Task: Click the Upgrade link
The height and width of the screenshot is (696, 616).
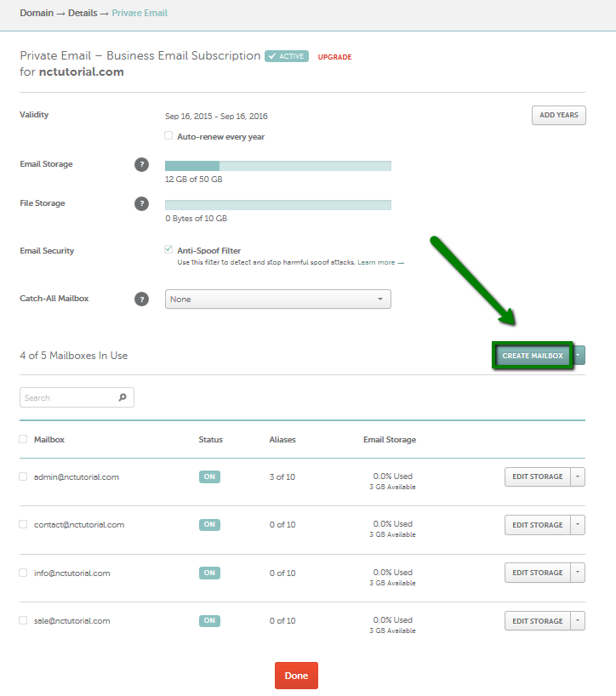Action: click(x=334, y=57)
